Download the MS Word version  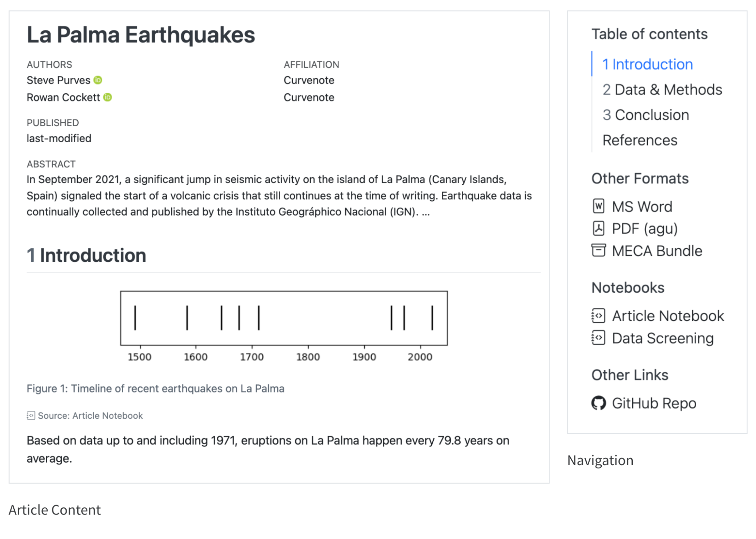click(x=642, y=207)
